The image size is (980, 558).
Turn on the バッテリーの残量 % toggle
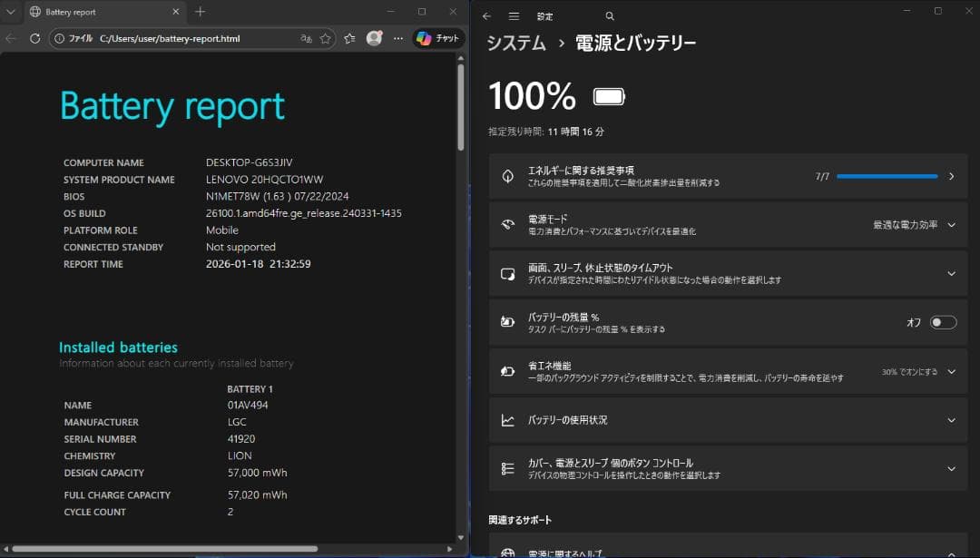click(942, 322)
